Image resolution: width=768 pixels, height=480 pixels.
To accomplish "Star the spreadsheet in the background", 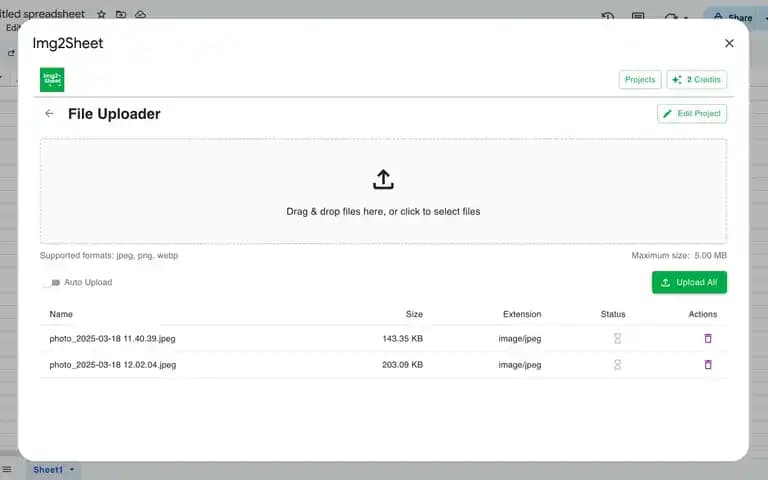I will click(x=101, y=14).
